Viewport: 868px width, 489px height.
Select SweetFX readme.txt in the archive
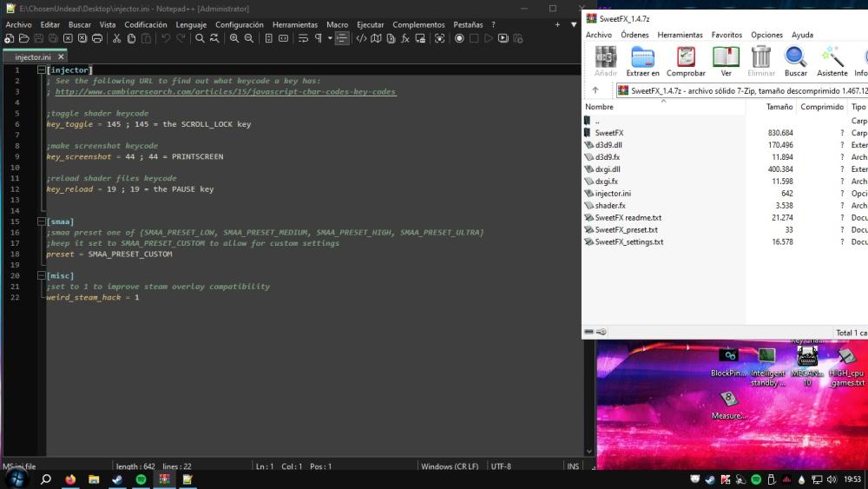click(628, 218)
